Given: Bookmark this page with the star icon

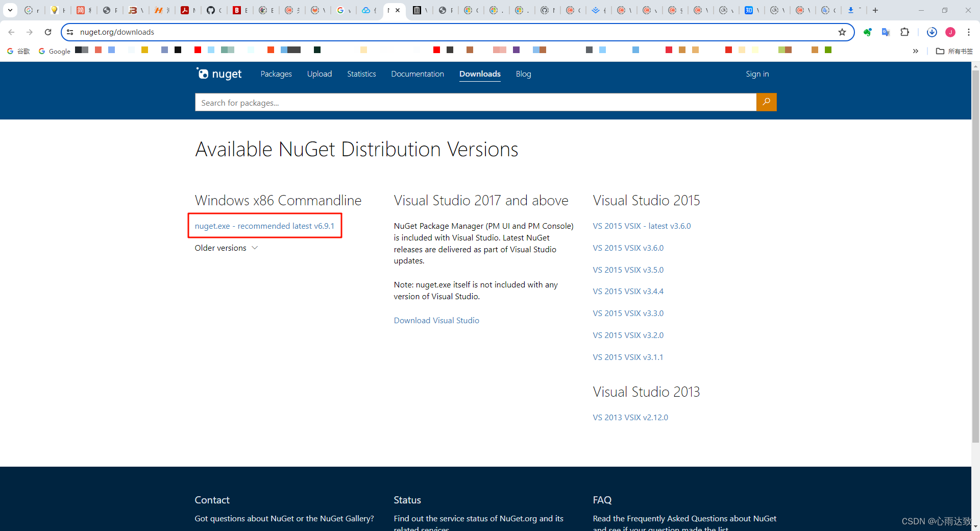Looking at the screenshot, I should 842,32.
